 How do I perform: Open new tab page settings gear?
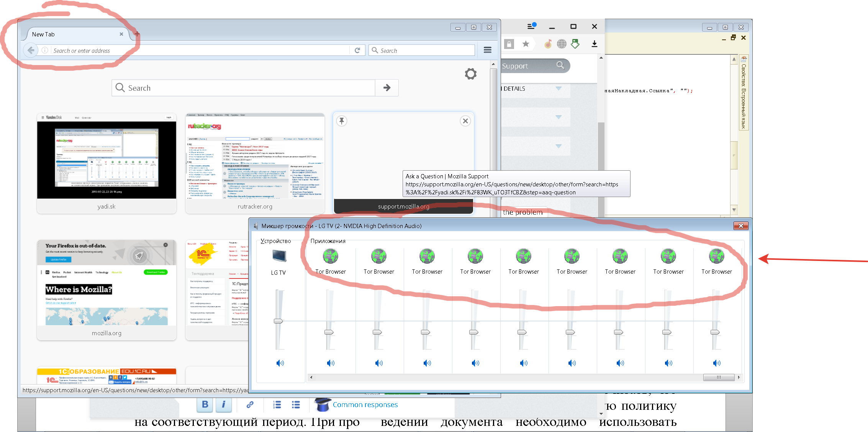click(x=470, y=74)
